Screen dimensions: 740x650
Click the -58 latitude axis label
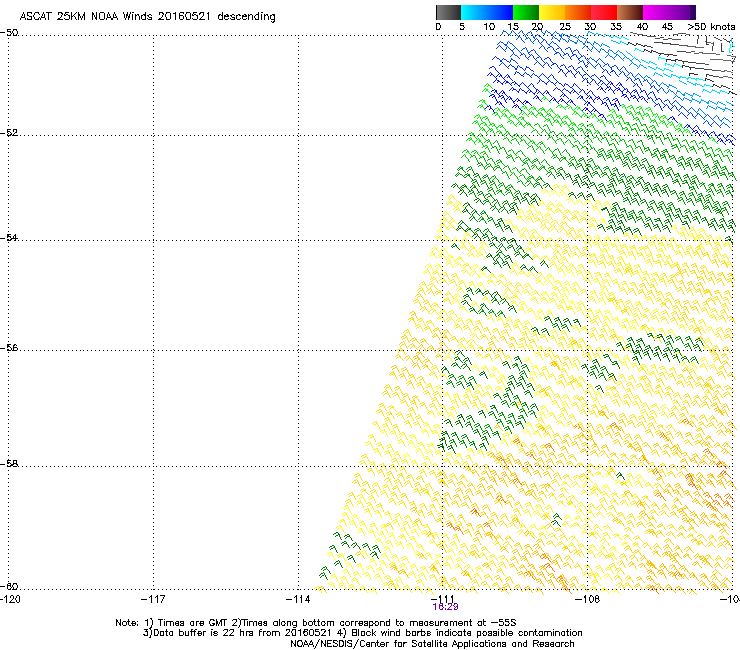click(9, 464)
